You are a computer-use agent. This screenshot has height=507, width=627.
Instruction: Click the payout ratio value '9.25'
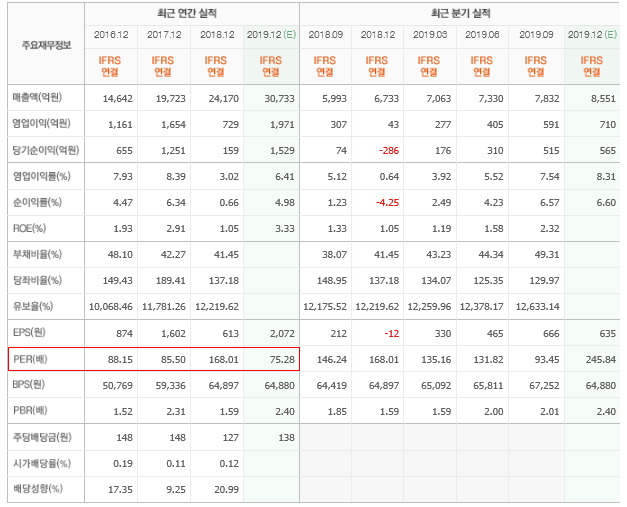[x=176, y=489]
